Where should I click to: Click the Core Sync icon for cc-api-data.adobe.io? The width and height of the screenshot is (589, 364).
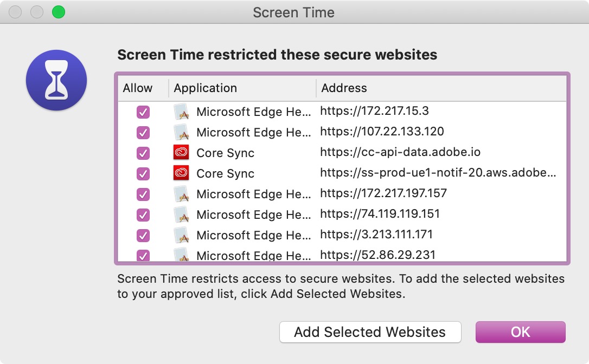[x=181, y=153]
